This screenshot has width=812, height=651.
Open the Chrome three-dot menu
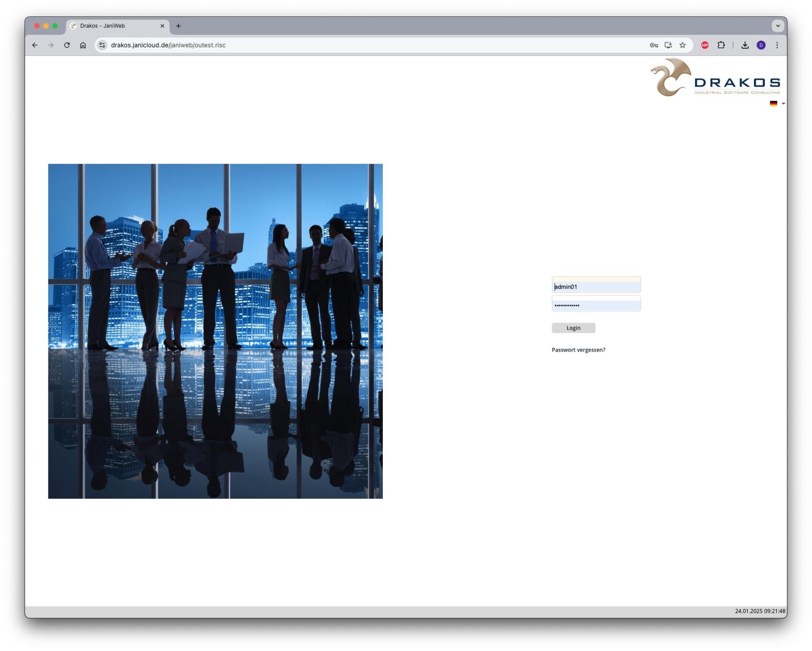pyautogui.click(x=777, y=45)
